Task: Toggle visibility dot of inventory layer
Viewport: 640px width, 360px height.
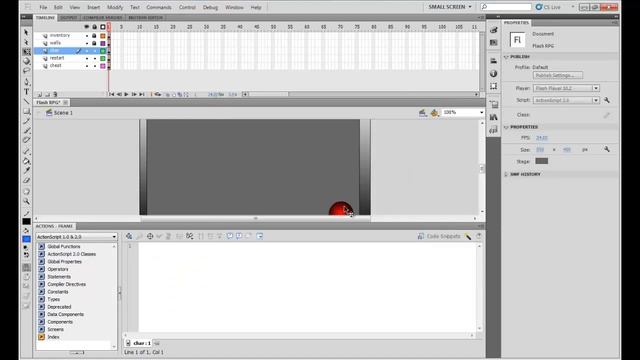Action: pos(87,36)
